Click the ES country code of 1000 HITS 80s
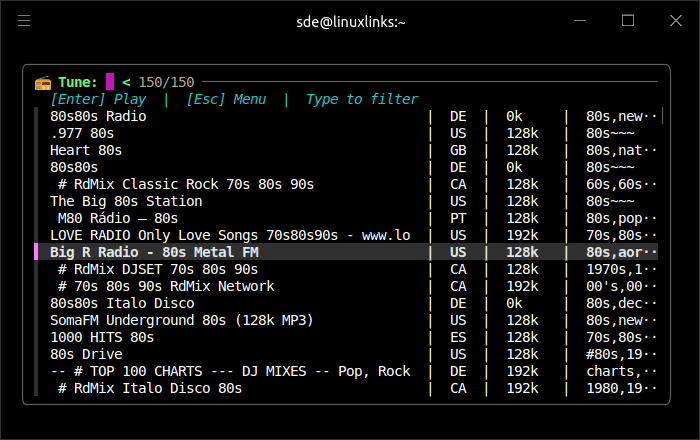 pyautogui.click(x=458, y=337)
